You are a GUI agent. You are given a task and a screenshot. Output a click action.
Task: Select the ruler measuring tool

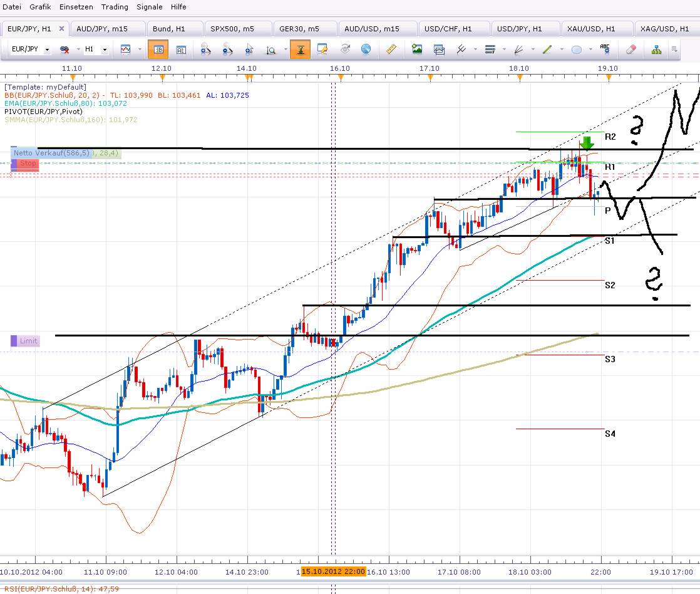[x=391, y=49]
